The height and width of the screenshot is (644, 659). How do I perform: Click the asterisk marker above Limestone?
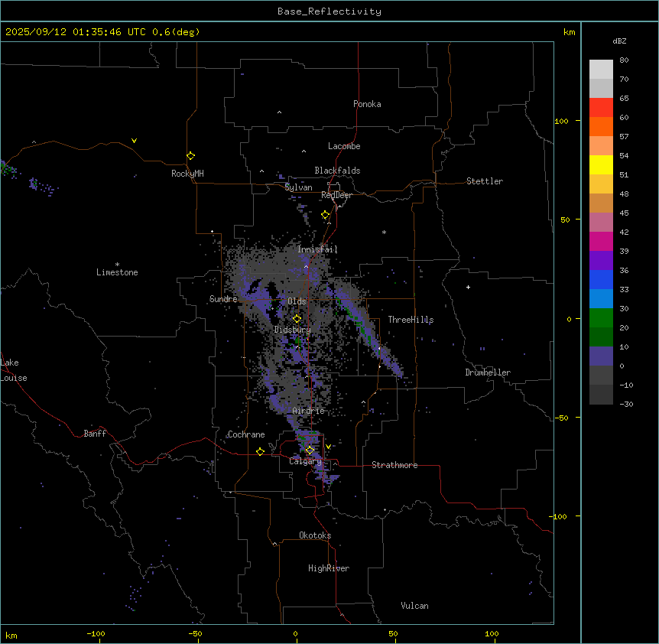point(117,264)
